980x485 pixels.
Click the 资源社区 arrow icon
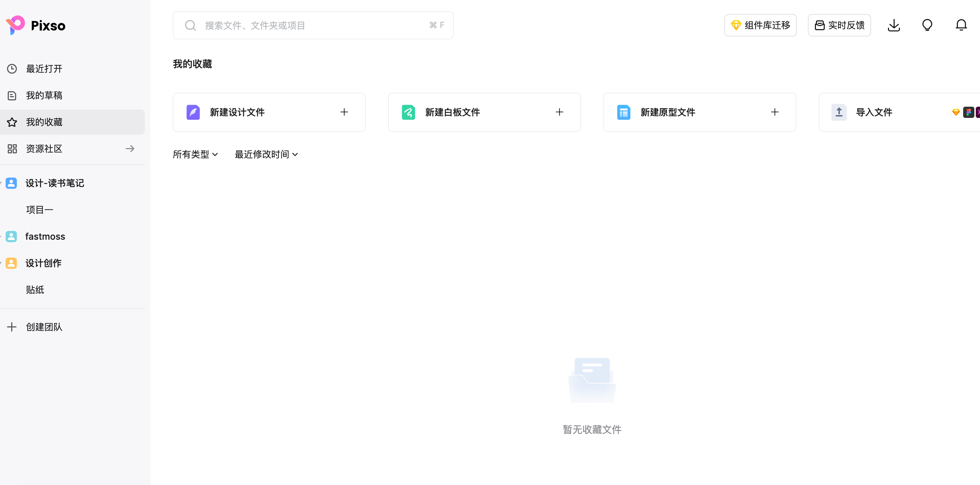coord(130,148)
